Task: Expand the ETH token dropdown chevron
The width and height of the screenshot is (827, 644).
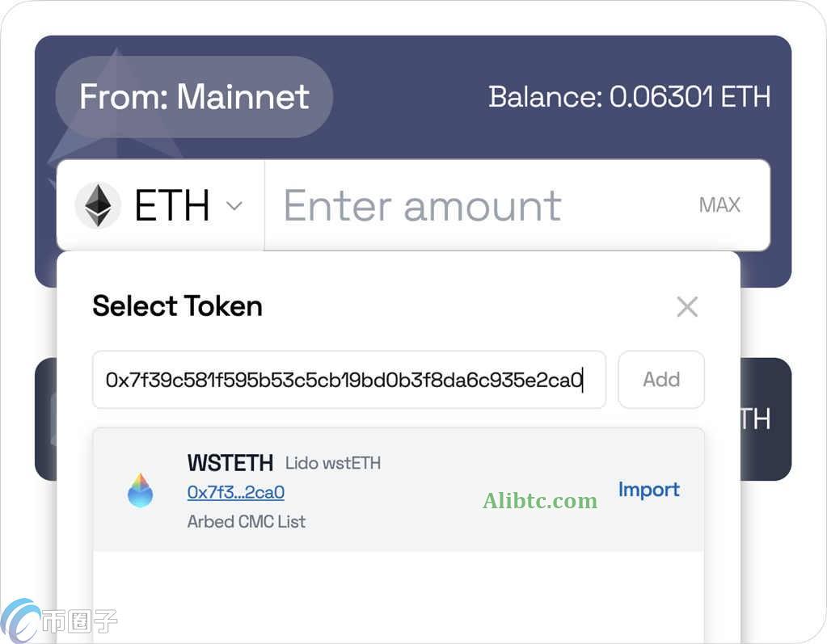Action: [x=234, y=206]
